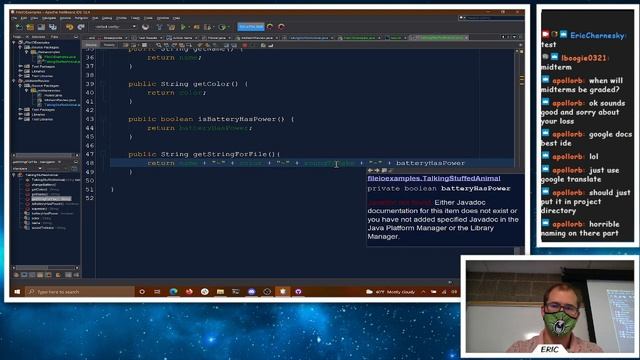640x360 pixels.
Task: Click the New File toolbar icon
Action: tap(19, 27)
